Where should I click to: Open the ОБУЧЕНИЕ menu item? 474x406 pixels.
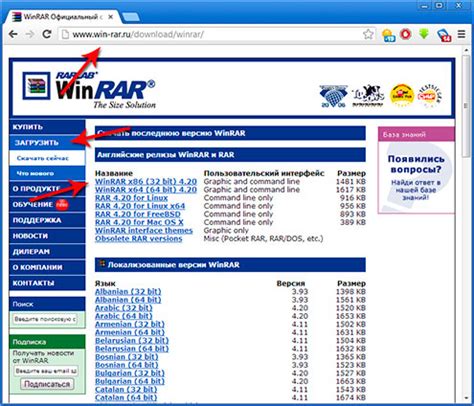tap(47, 204)
